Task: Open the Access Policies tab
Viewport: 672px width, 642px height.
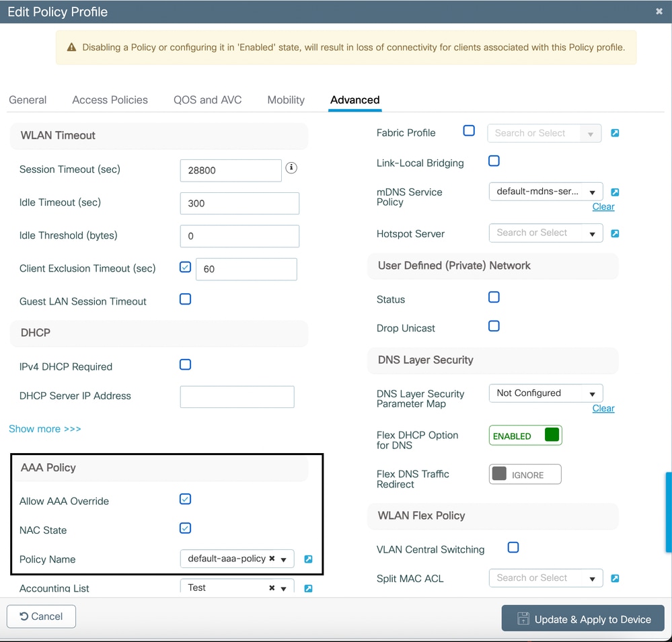Action: pos(110,99)
